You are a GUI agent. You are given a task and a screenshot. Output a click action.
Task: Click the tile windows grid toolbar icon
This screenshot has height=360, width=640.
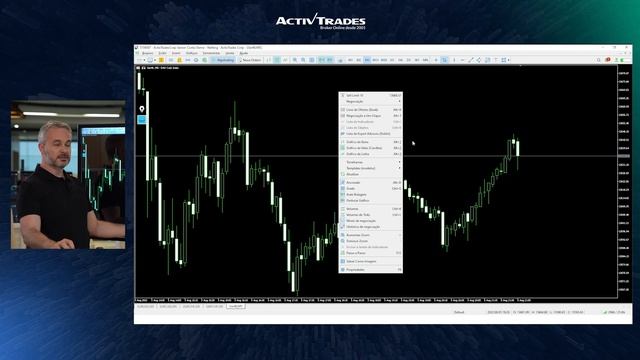[312, 60]
